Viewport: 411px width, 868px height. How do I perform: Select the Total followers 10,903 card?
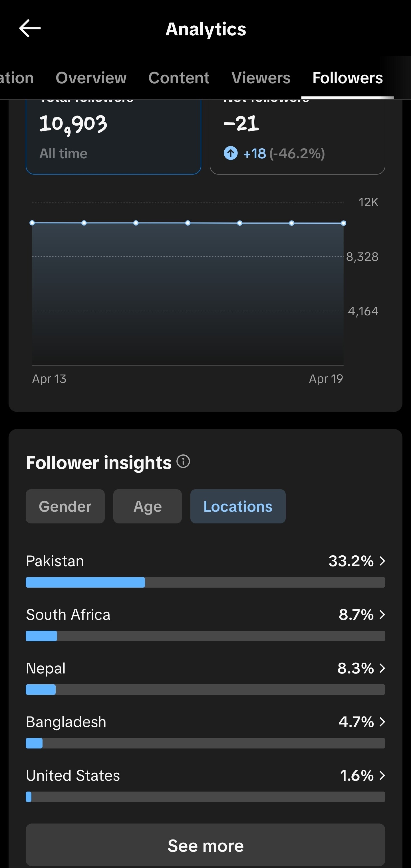(x=113, y=137)
